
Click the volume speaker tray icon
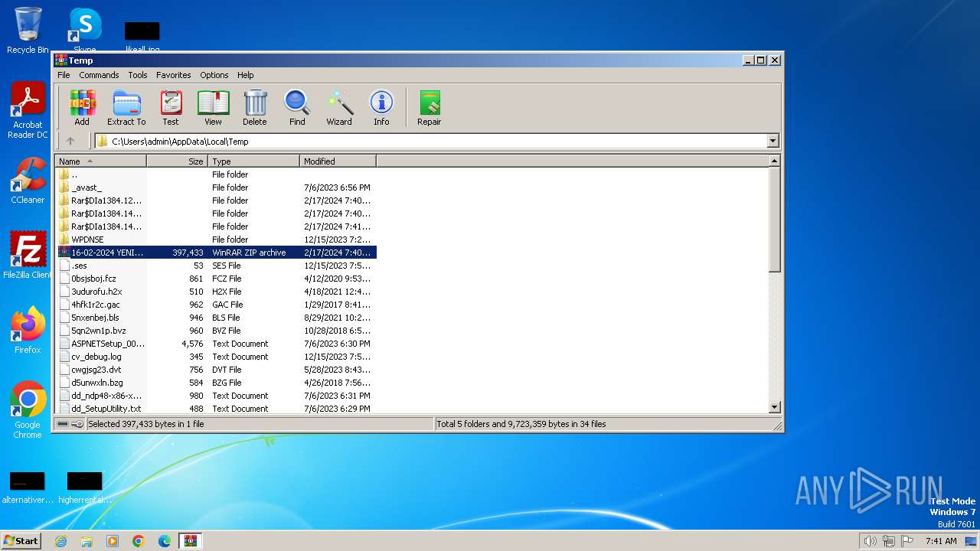click(870, 541)
